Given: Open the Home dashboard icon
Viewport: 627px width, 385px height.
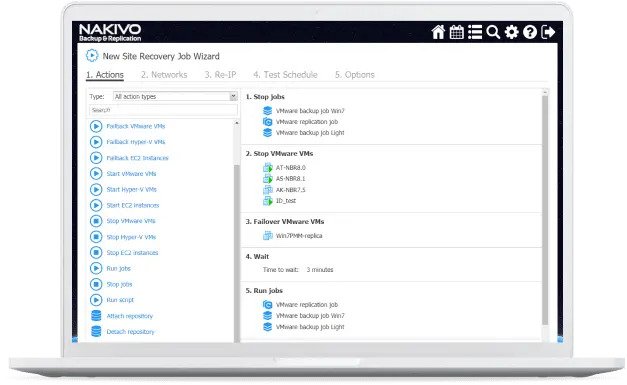Looking at the screenshot, I should coord(438,32).
